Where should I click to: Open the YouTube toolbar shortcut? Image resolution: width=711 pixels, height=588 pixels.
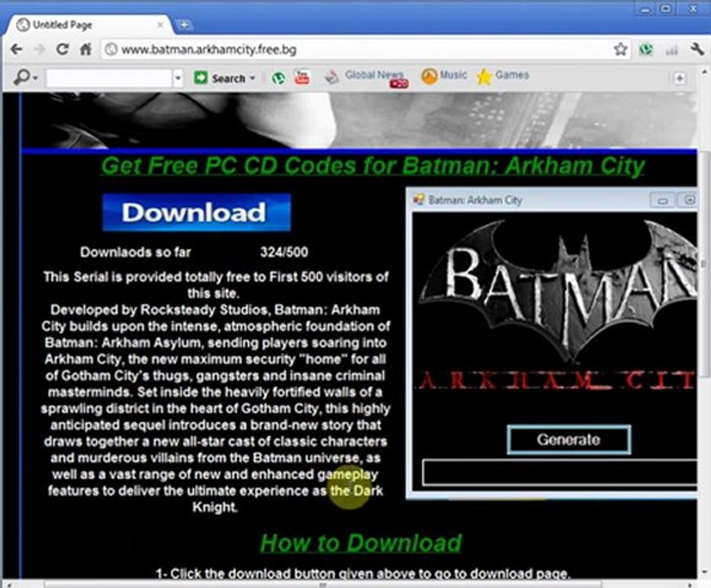pos(302,78)
